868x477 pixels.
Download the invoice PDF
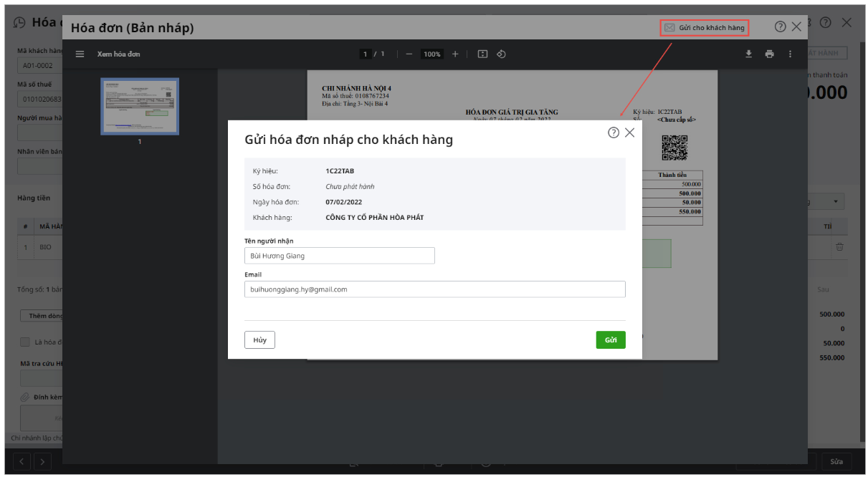[748, 54]
